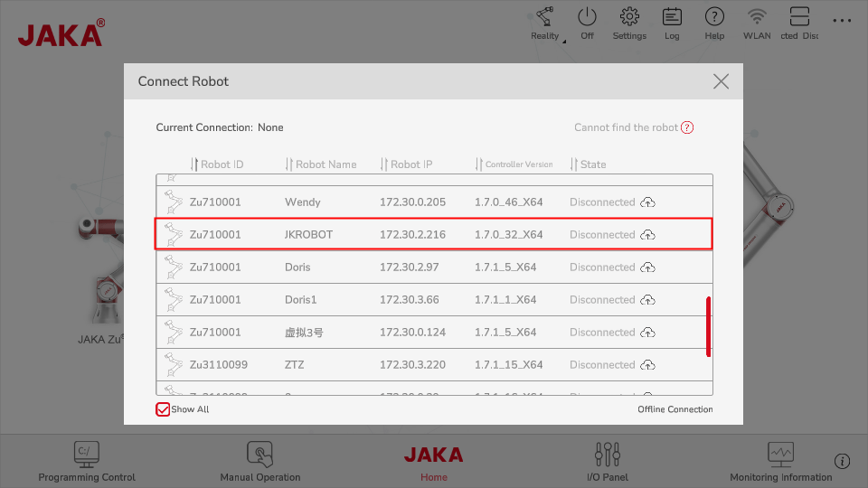Viewport: 868px width, 488px height.
Task: Select robot name JKROBOT
Action: coord(308,235)
